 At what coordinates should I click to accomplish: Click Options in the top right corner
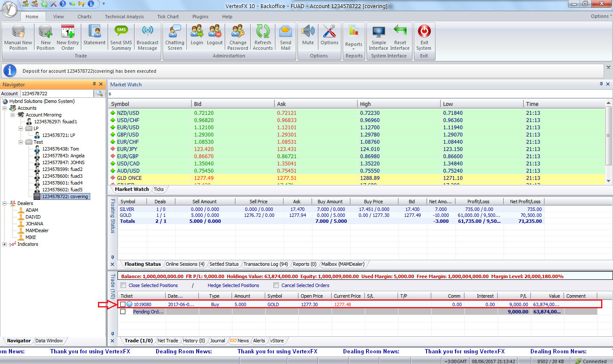[599, 16]
